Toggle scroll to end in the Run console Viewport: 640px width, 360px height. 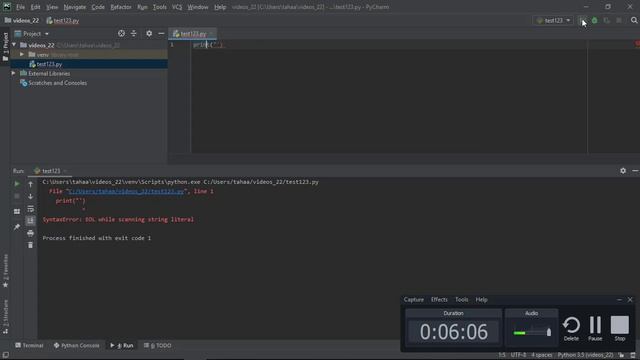31,221
